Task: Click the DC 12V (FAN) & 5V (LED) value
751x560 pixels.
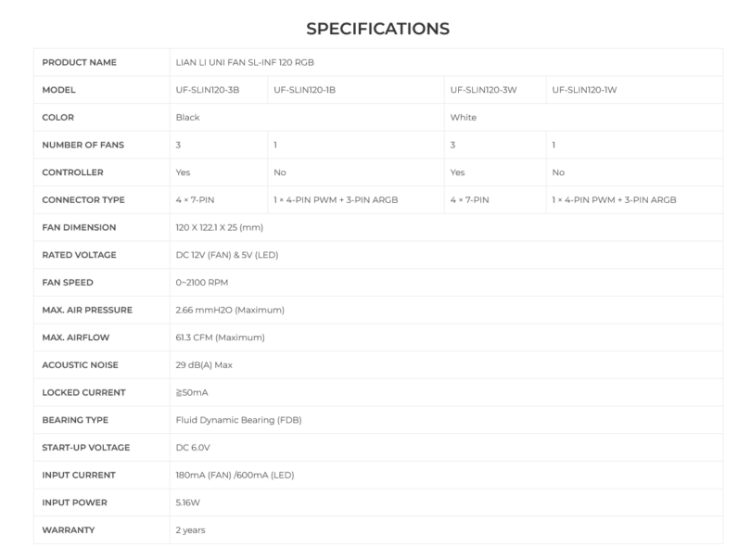Action: click(x=229, y=255)
